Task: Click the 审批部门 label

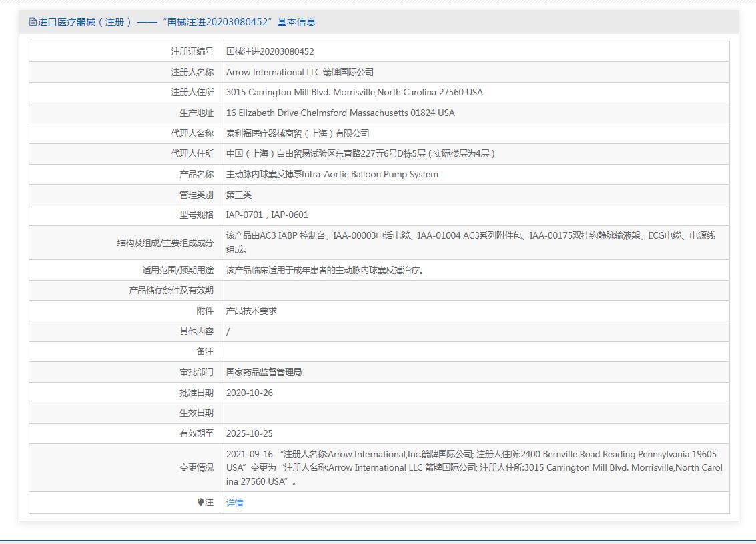Action: click(196, 373)
